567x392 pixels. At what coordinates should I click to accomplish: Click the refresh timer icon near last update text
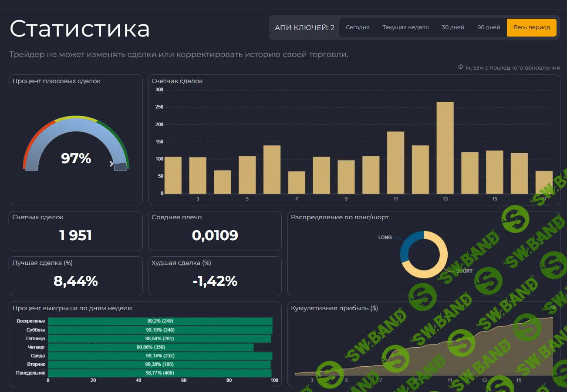coord(460,67)
